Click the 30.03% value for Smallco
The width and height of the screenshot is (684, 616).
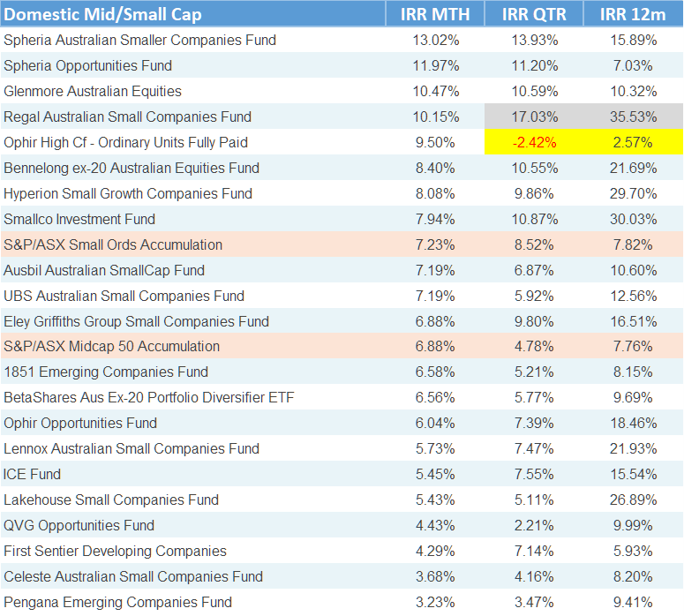pyautogui.click(x=634, y=219)
